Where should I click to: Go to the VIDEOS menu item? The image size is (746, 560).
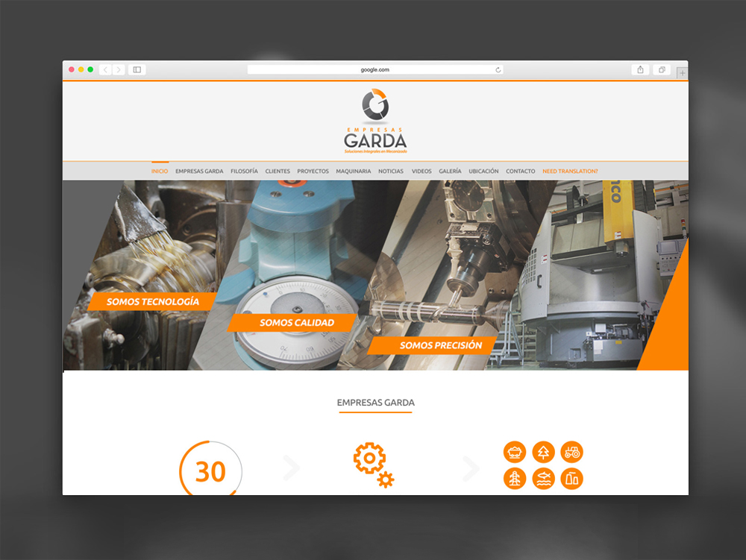coord(421,172)
